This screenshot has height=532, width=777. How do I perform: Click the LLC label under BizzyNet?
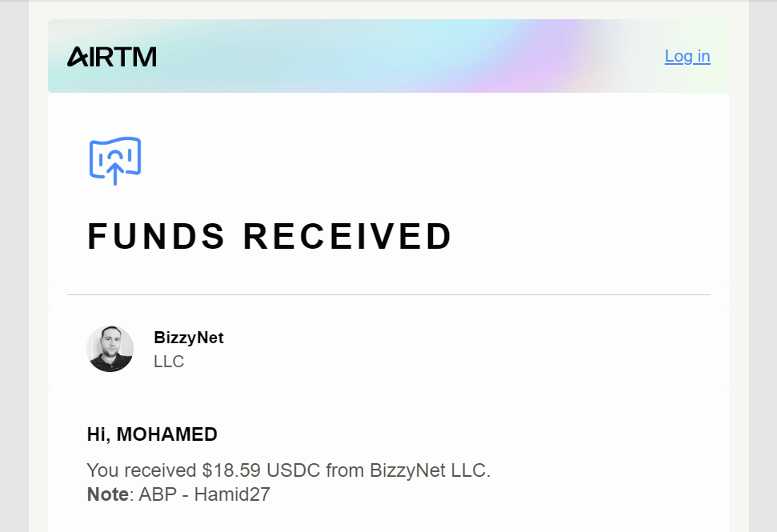tap(169, 362)
